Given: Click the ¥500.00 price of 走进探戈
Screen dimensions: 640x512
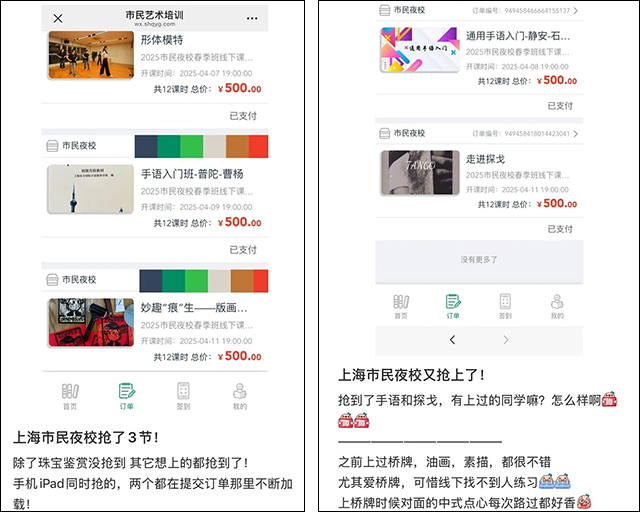Looking at the screenshot, I should tap(557, 203).
